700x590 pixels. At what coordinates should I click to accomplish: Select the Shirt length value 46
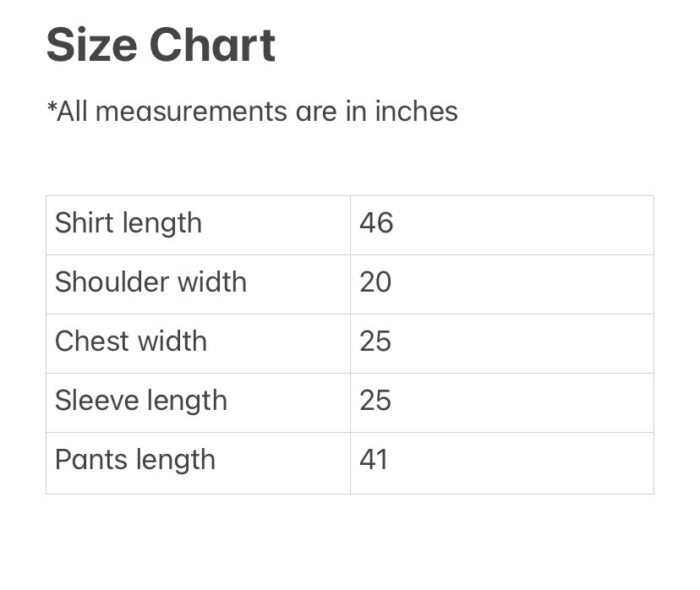pyautogui.click(x=376, y=223)
